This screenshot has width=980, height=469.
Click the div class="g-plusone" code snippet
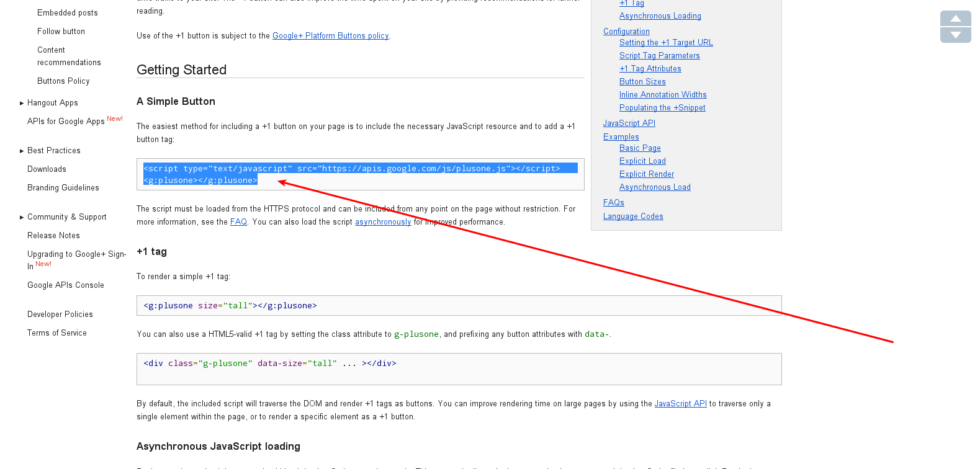tap(459, 369)
